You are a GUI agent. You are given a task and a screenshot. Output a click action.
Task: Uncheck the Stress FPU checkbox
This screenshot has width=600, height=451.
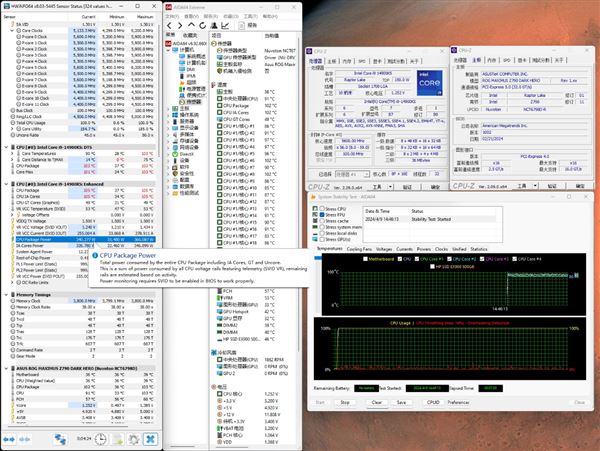[x=322, y=215]
